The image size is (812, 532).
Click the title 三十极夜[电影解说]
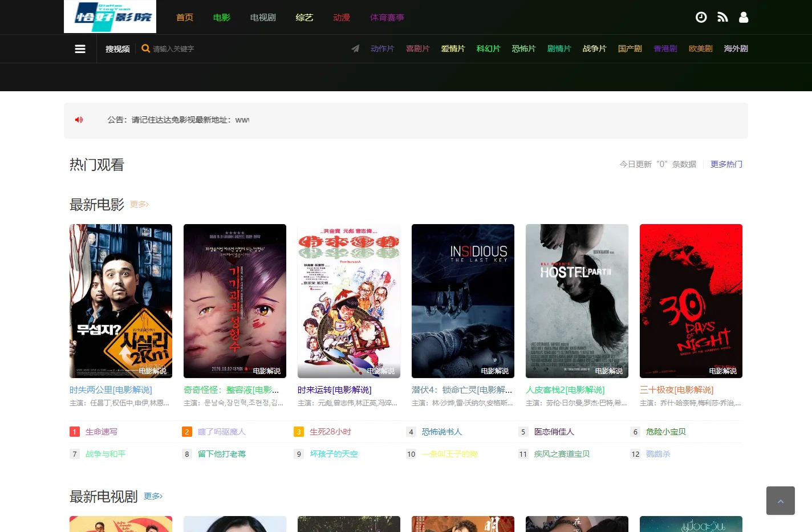point(677,390)
